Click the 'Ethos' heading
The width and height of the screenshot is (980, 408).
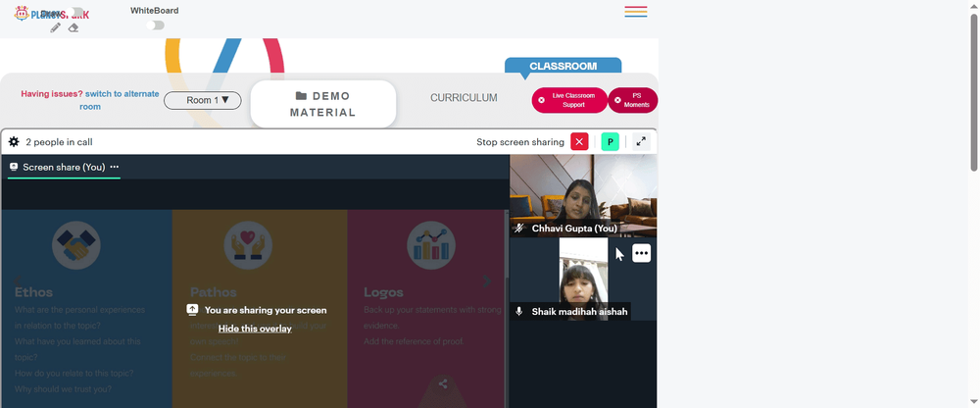pos(33,292)
